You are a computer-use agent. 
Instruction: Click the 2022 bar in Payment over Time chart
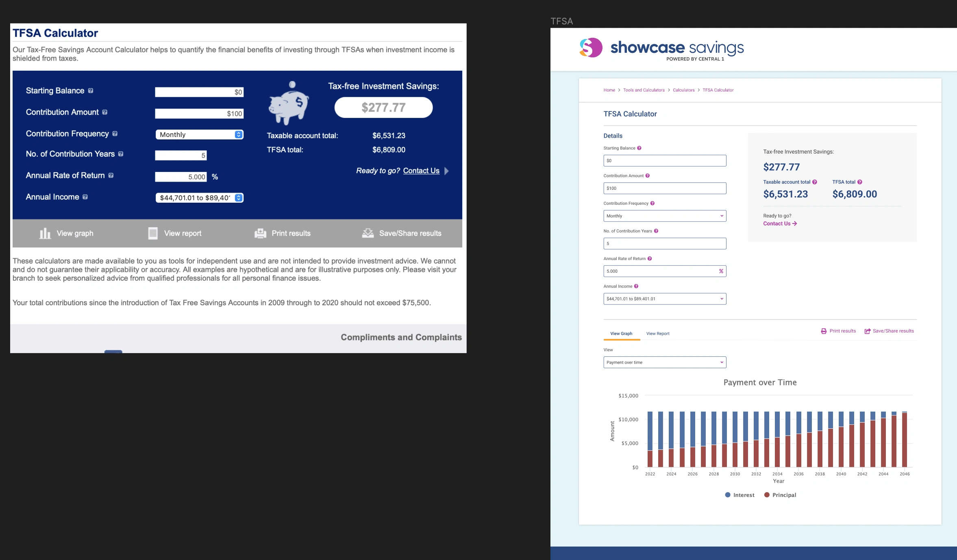point(650,439)
